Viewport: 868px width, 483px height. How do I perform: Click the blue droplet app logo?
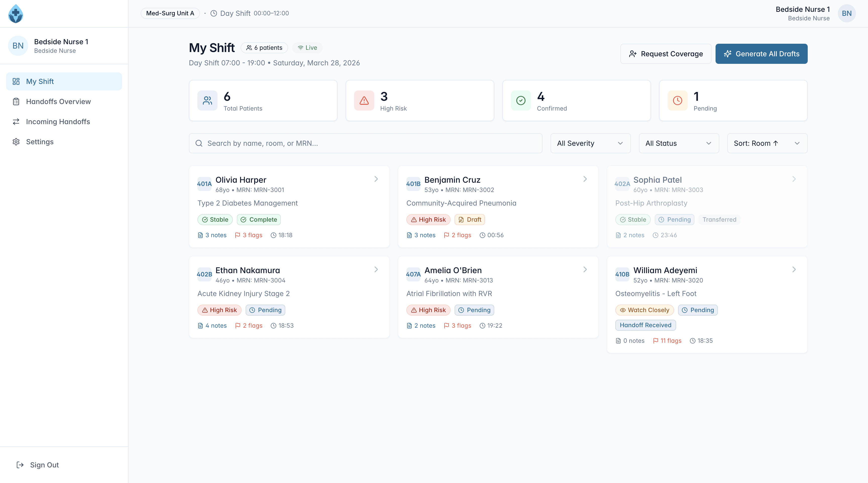point(16,14)
